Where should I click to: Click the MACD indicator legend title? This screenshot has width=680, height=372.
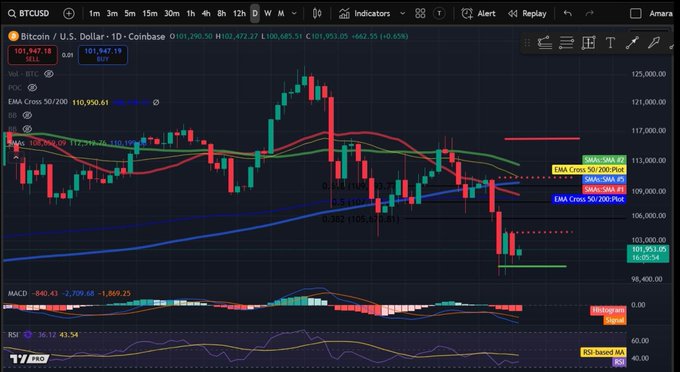pyautogui.click(x=17, y=294)
